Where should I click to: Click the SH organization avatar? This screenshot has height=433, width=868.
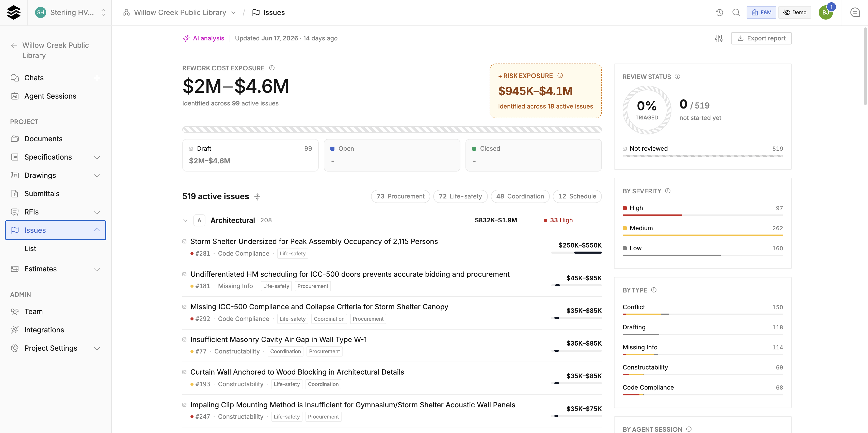tap(40, 12)
